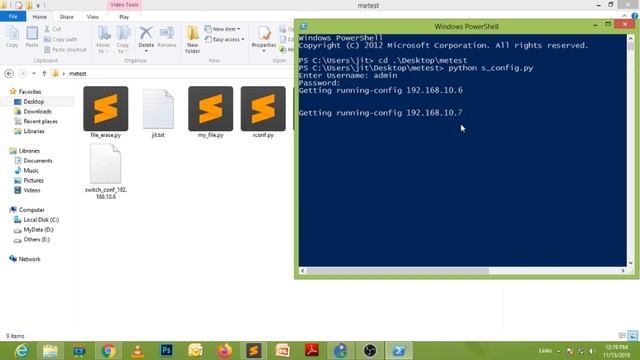
Task: Open Local Disk (C:) in sidebar
Action: click(x=41, y=220)
